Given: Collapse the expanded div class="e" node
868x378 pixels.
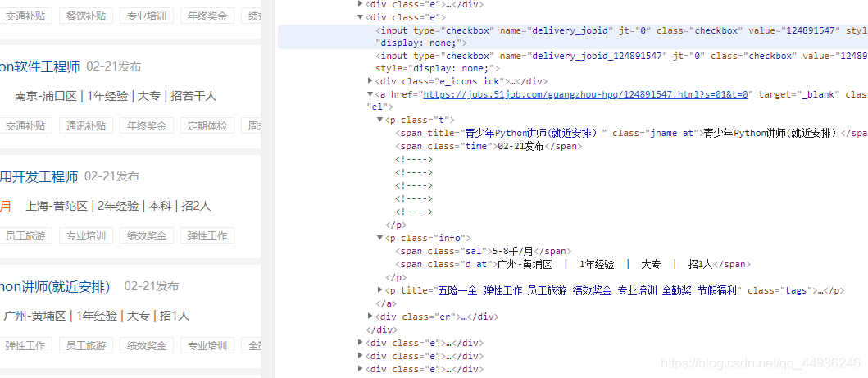Looking at the screenshot, I should pos(361,17).
